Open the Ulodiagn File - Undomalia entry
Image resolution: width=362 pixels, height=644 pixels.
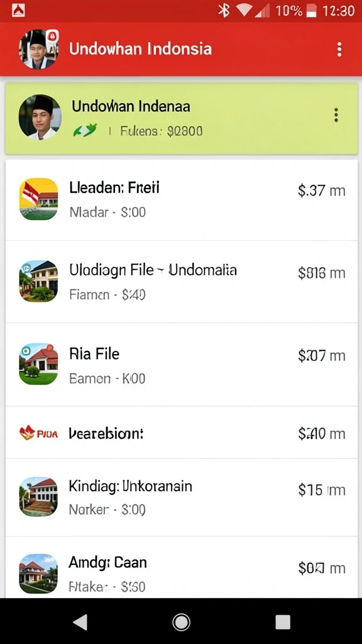(x=181, y=282)
